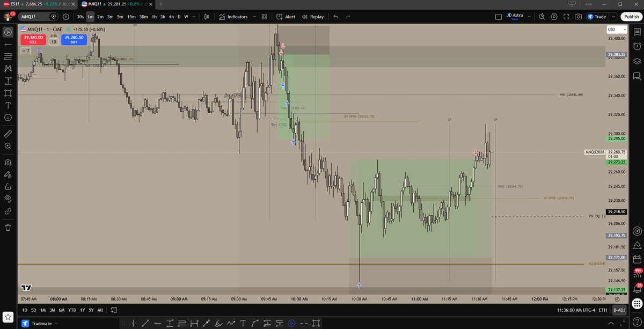644x329 pixels.
Task: Switch to the ES1! tab
Action: [38, 4]
